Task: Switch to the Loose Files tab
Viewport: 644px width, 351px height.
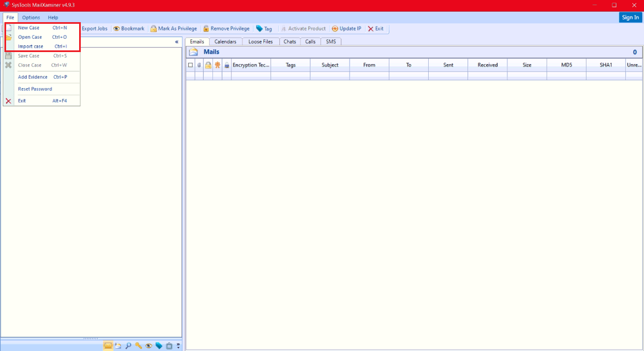Action: click(261, 42)
